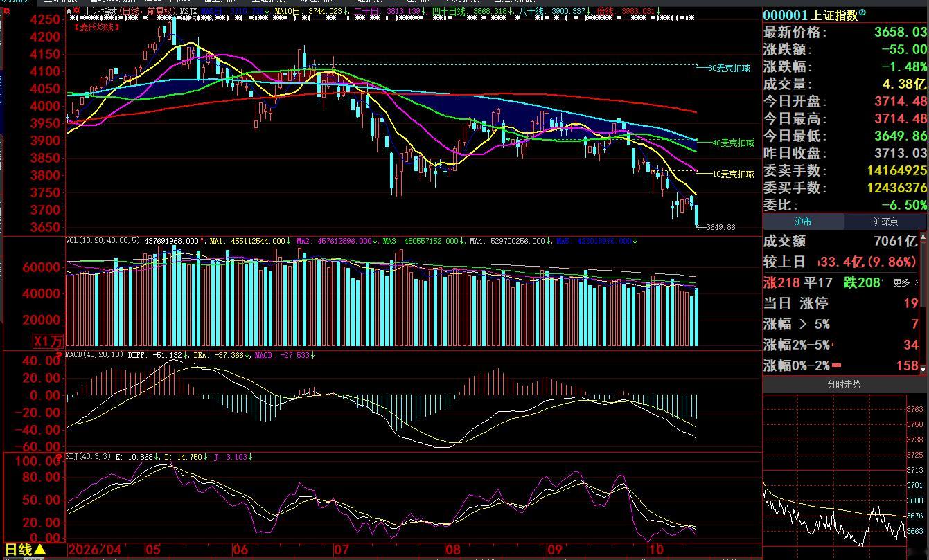
Task: Click the 委卖手数 value 14164925
Action: pyautogui.click(x=896, y=170)
